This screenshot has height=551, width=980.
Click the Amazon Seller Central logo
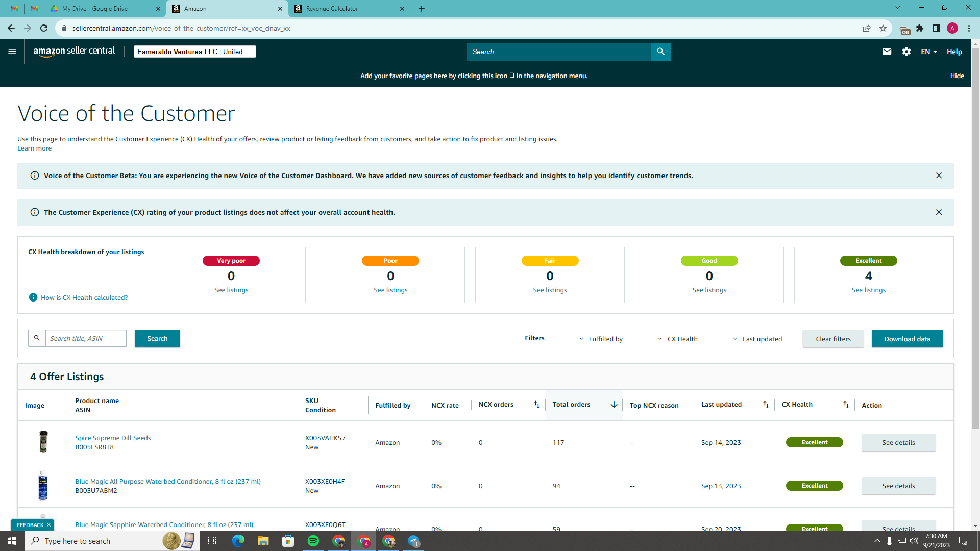(x=74, y=52)
